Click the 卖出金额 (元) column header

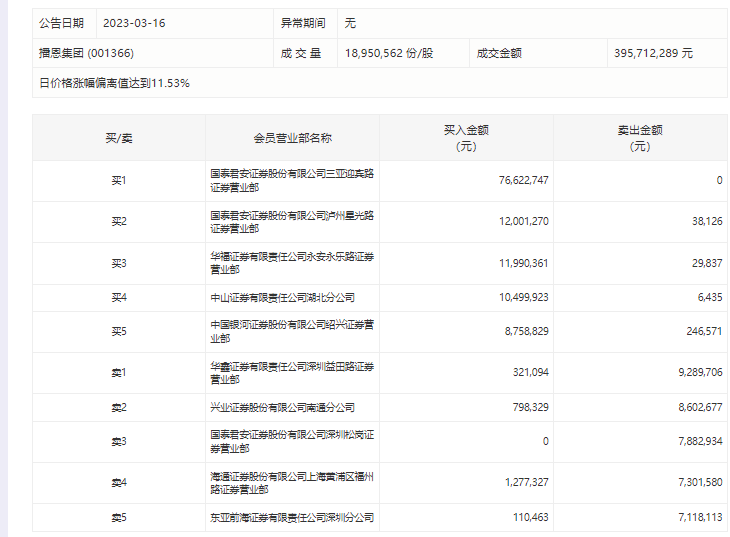pos(640,138)
